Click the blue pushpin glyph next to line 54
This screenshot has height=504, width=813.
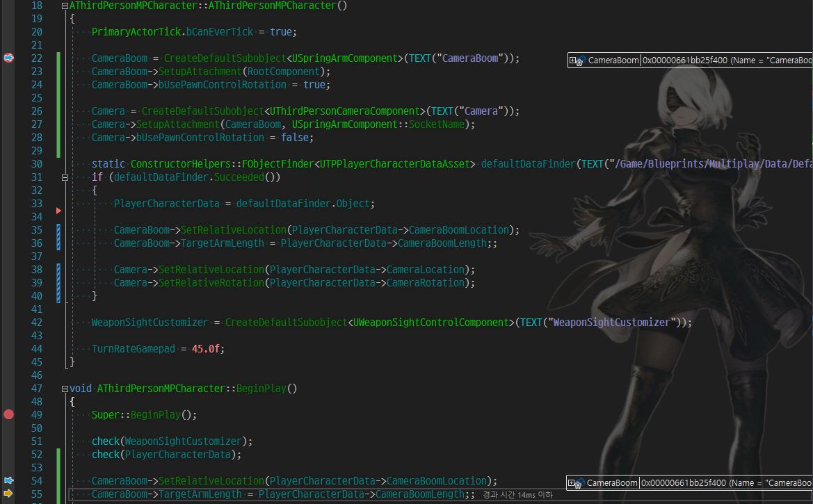tap(8, 480)
